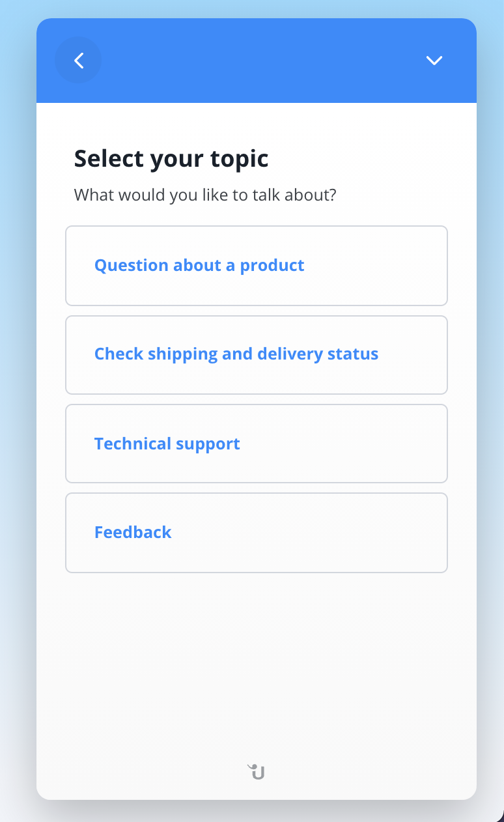Screen dimensions: 504x822
Task: Minimize the chat window from the header
Action: pyautogui.click(x=434, y=61)
